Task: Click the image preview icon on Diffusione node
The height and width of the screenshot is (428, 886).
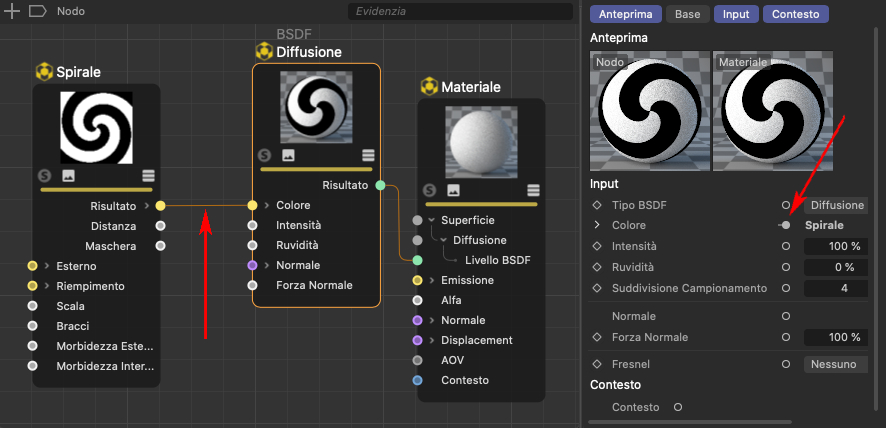Action: click(x=288, y=155)
